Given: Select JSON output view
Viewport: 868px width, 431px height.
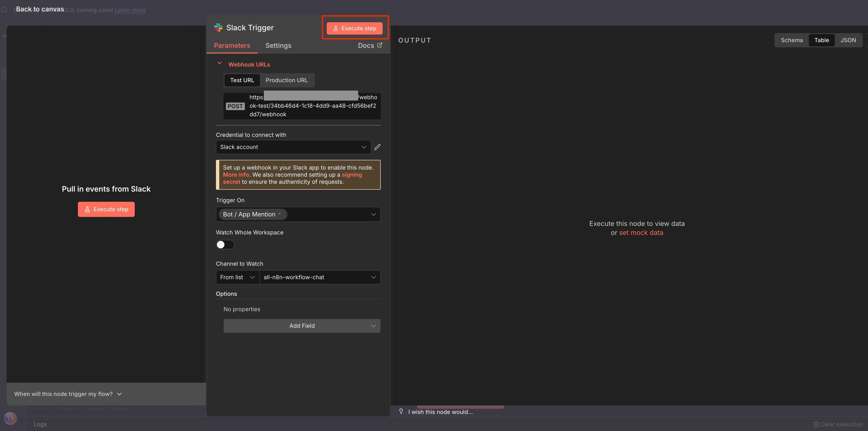Looking at the screenshot, I should click(848, 40).
